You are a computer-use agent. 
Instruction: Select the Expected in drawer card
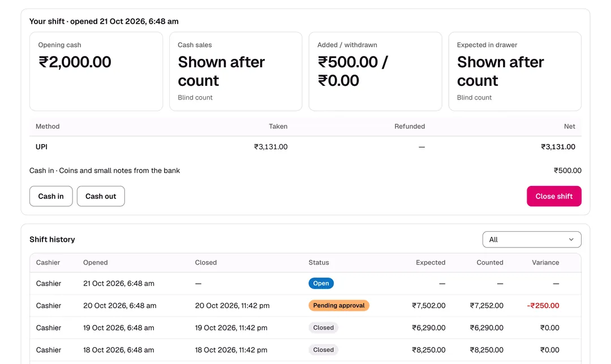coord(515,71)
